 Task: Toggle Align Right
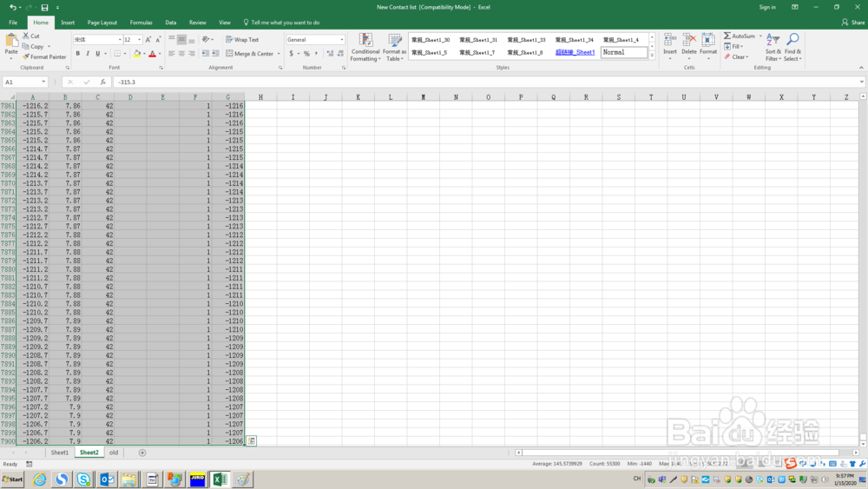click(192, 54)
